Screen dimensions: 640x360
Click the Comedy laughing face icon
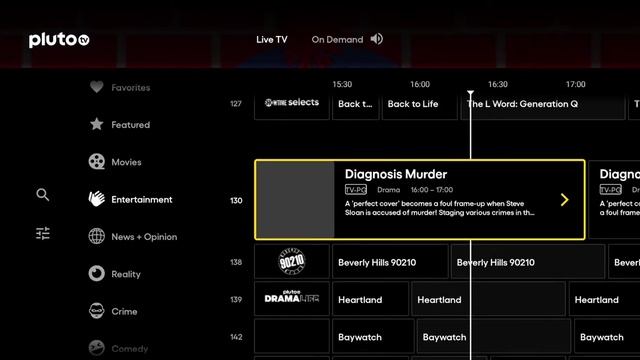click(97, 348)
